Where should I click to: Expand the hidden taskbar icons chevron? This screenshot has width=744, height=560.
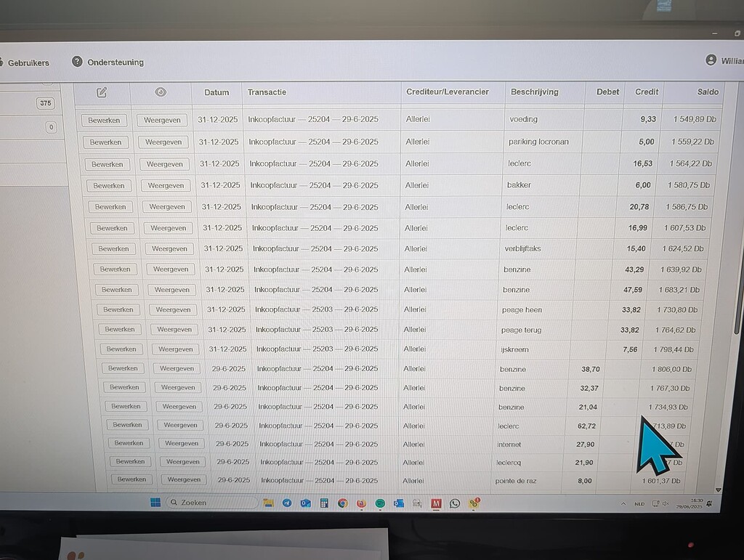(x=623, y=503)
